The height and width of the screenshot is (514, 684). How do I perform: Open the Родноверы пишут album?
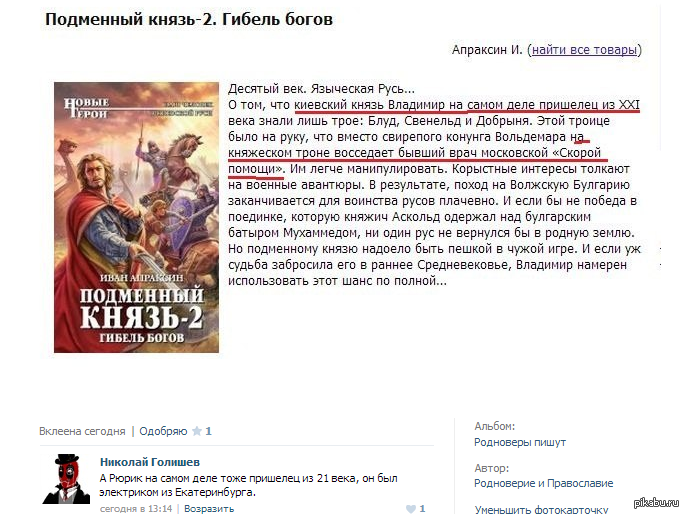pyautogui.click(x=520, y=442)
